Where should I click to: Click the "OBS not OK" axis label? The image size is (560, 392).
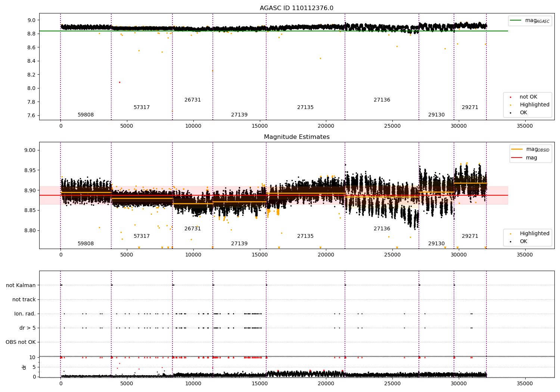pyautogui.click(x=21, y=342)
